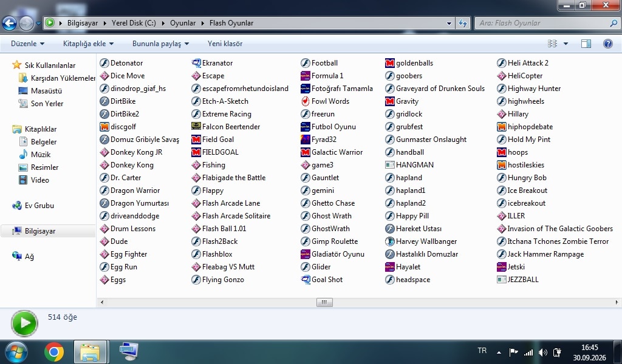Select the Falcon Beertender file icon

(x=196, y=127)
